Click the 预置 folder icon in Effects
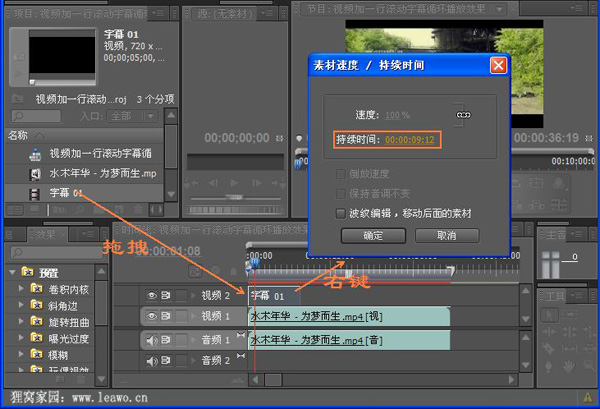The width and height of the screenshot is (600, 409). coord(28,272)
